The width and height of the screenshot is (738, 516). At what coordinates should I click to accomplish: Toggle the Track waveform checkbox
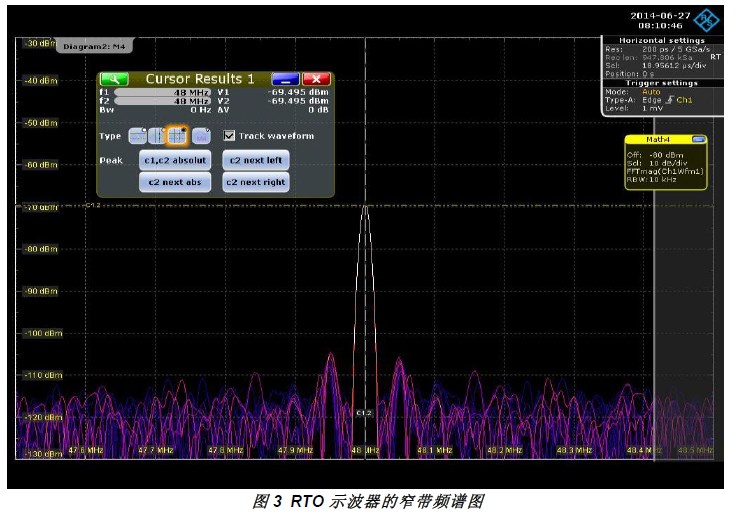pos(229,136)
